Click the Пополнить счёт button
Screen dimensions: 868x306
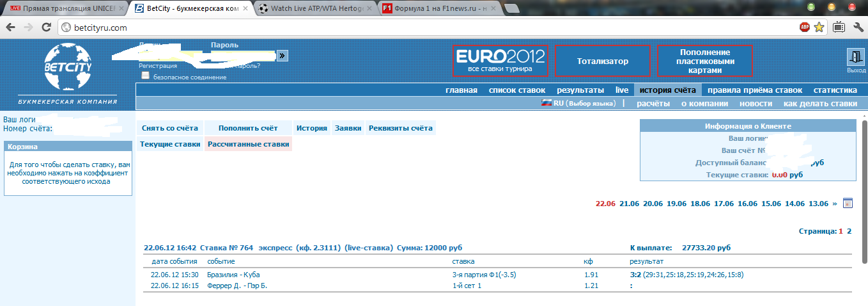point(249,128)
